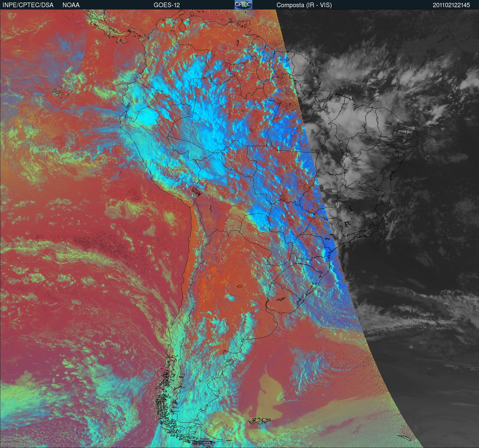Select the 201102122145 timestamp
The height and width of the screenshot is (448, 479).
[451, 5]
